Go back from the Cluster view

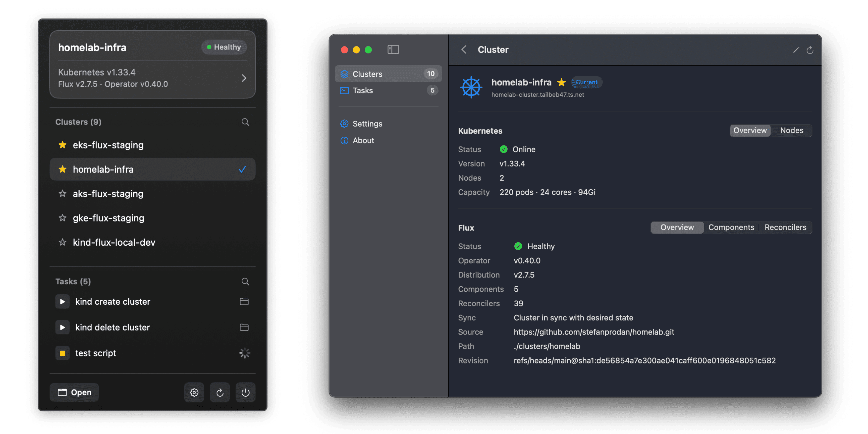tap(464, 49)
